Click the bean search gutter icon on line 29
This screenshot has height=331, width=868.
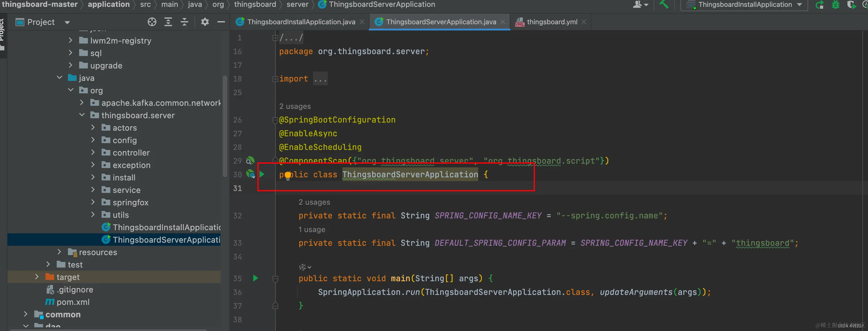[250, 161]
